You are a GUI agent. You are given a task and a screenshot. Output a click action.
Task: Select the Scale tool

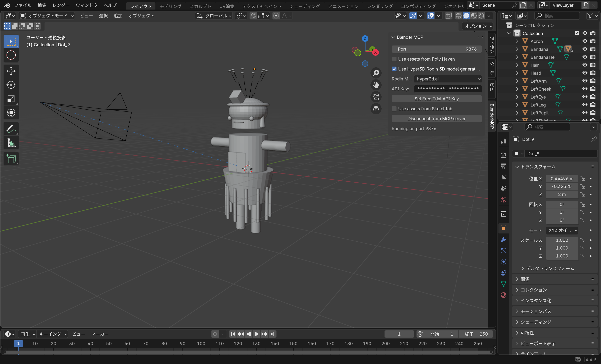coord(11,99)
